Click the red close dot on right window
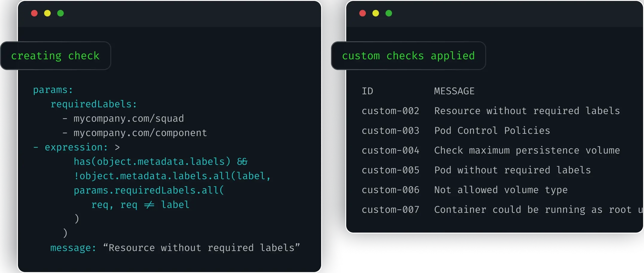This screenshot has width=644, height=273. [363, 13]
